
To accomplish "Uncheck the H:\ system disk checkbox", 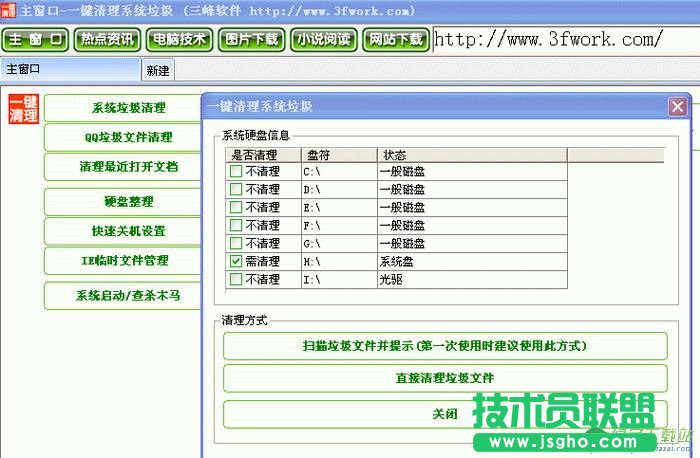I will click(236, 261).
